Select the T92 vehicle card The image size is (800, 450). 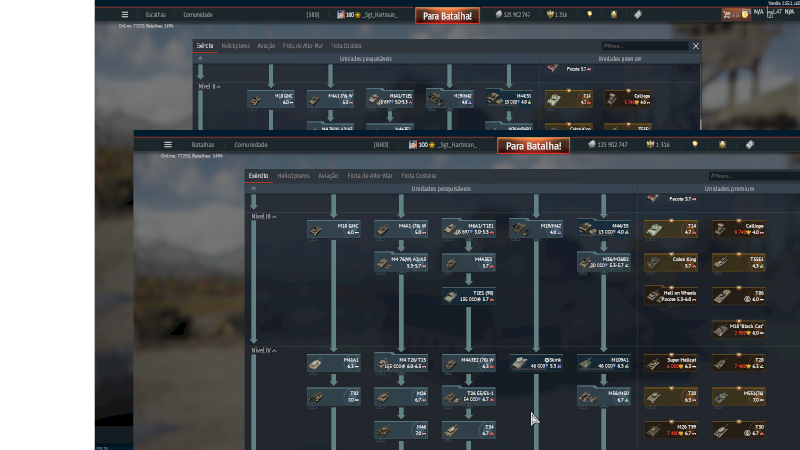click(334, 397)
